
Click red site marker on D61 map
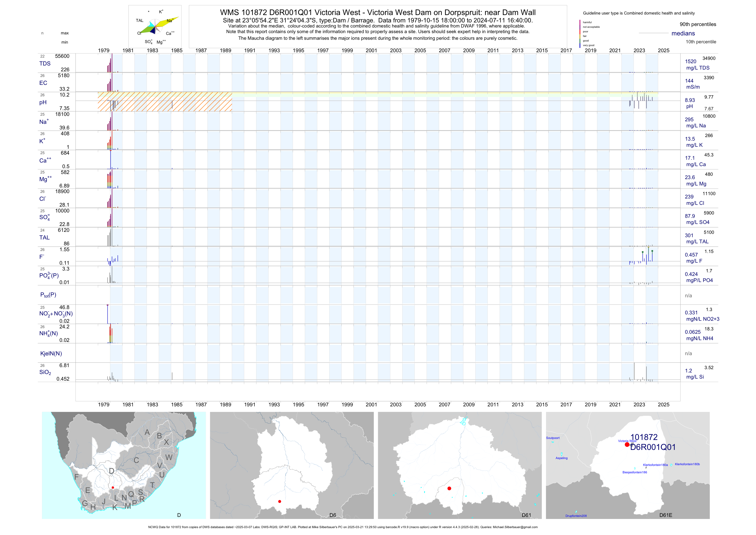click(x=449, y=488)
